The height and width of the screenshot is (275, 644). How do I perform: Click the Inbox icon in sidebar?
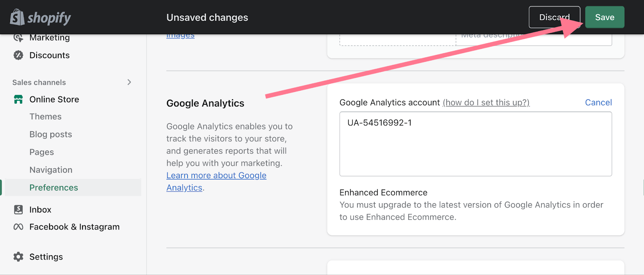pos(19,210)
